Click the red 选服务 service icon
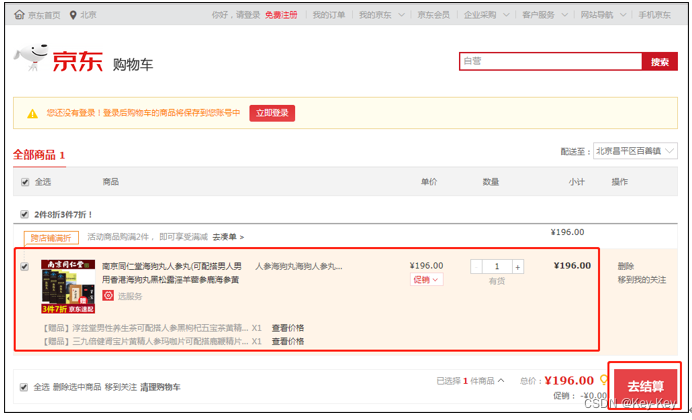This screenshot has height=420, width=692. (108, 296)
